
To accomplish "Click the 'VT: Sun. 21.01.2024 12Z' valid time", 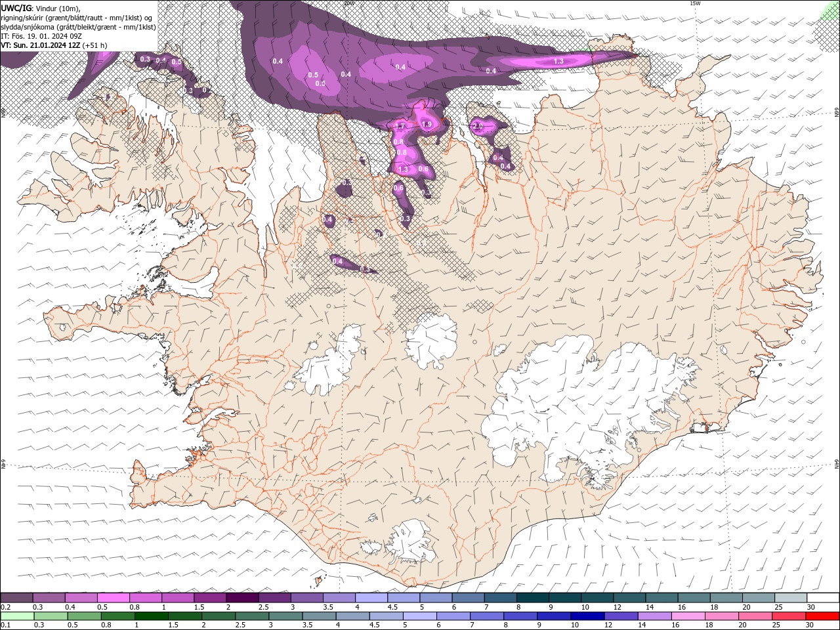I will [41, 45].
